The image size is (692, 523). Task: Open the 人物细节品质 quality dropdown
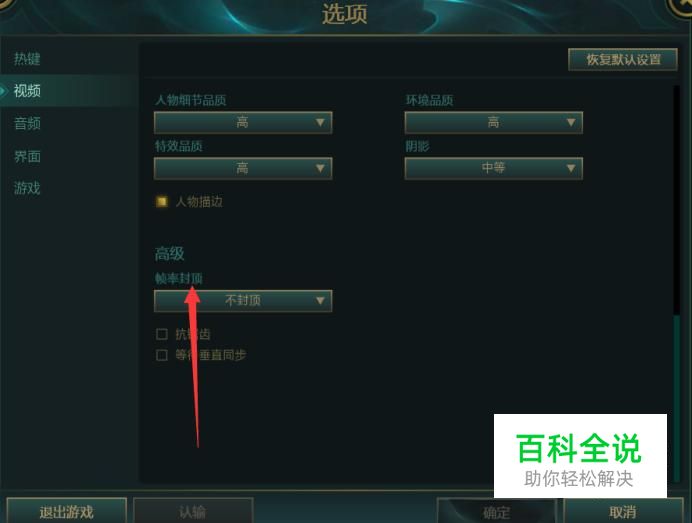click(243, 122)
